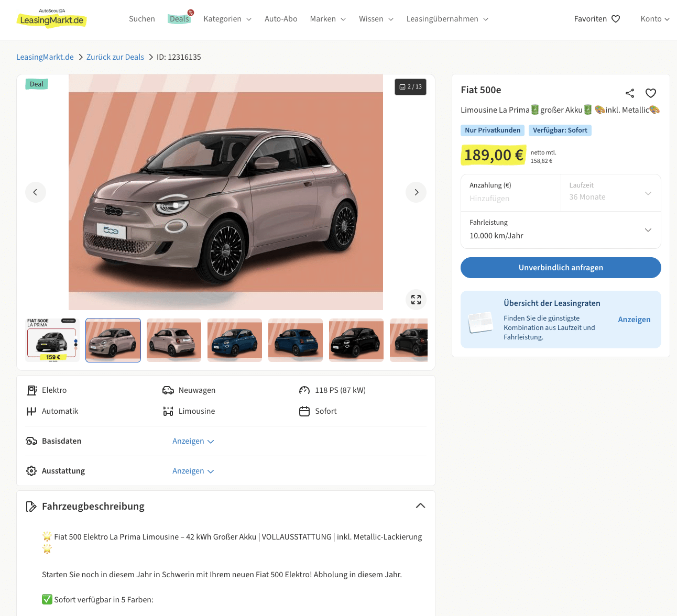Open the Kategorien menu
Image resolution: width=677 pixels, height=616 pixels.
point(227,19)
